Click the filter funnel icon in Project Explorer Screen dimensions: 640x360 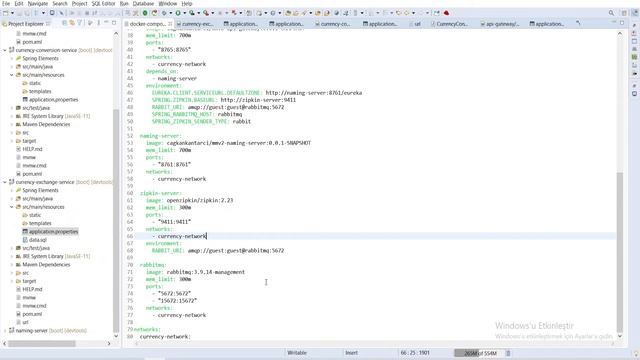tap(80, 23)
